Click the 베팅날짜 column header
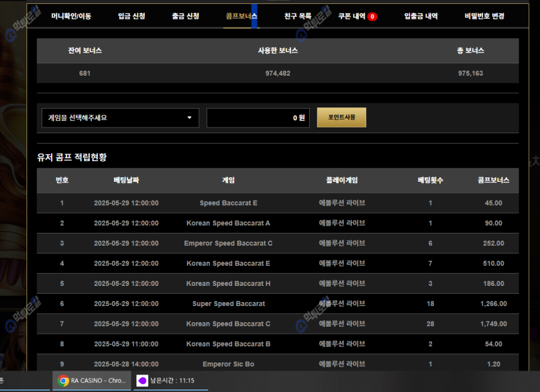The width and height of the screenshot is (540, 392). pyautogui.click(x=126, y=180)
